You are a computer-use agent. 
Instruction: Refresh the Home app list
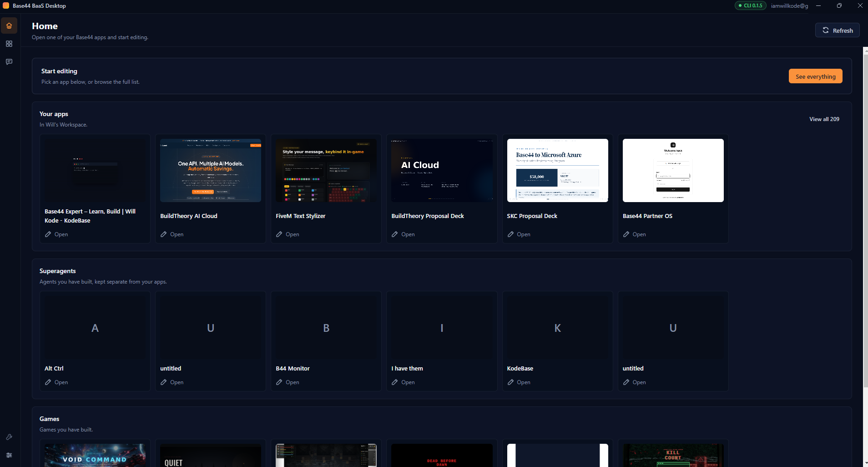837,30
